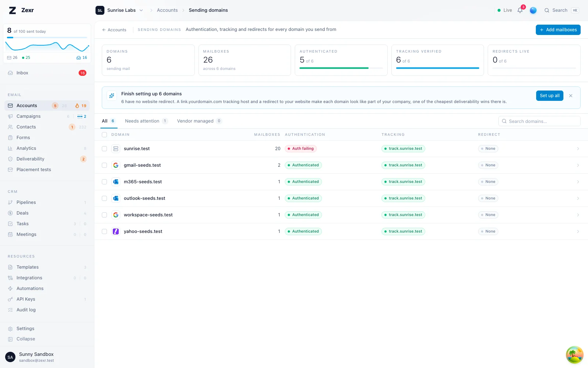The image size is (588, 368).
Task: Open Campaigns megaphone icon in sidebar
Action: click(x=10, y=116)
